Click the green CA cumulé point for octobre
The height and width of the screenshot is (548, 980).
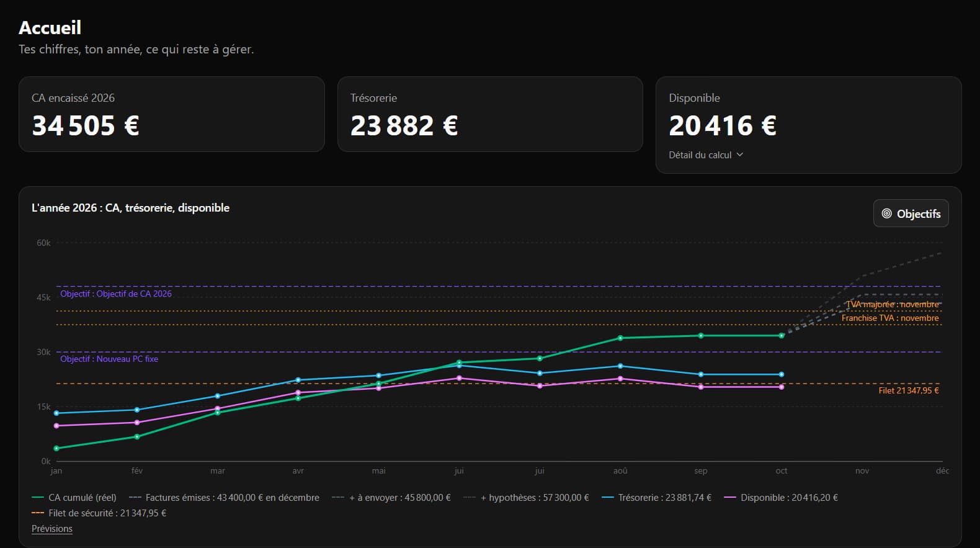pos(782,336)
